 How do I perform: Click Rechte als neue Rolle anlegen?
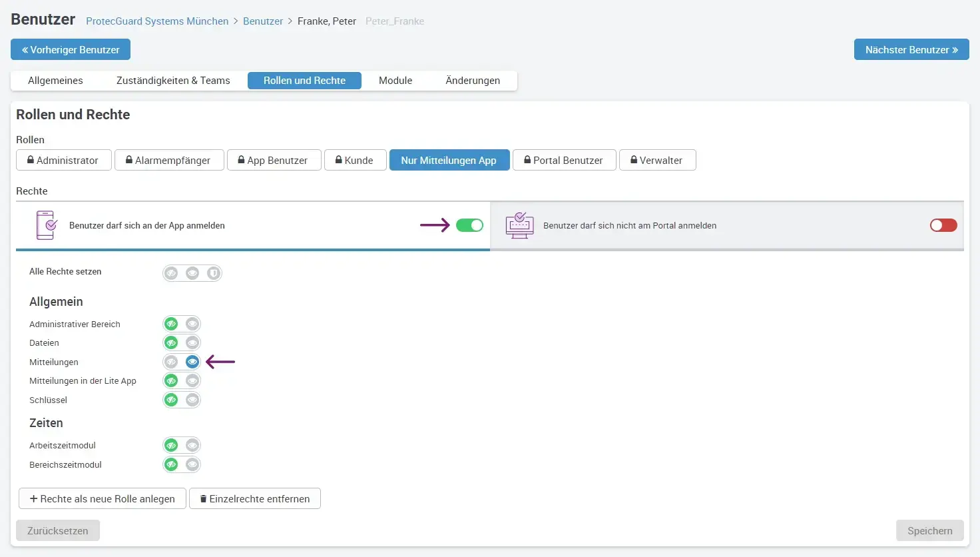pyautogui.click(x=102, y=499)
